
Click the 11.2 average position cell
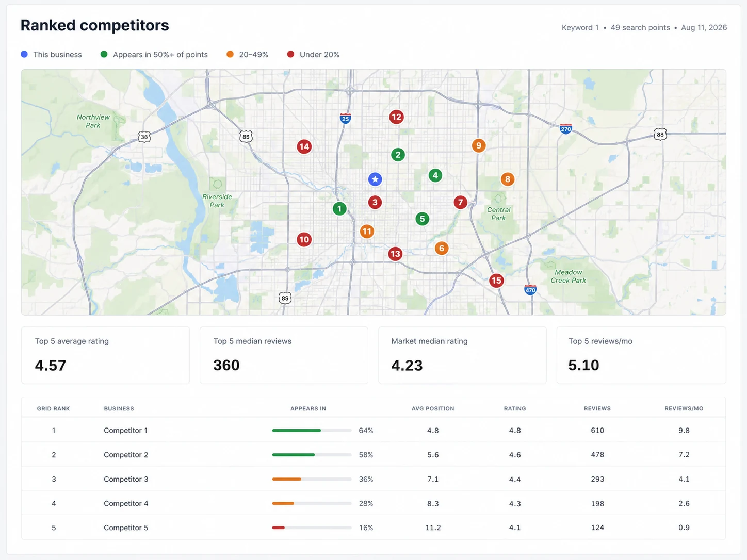tap(433, 528)
